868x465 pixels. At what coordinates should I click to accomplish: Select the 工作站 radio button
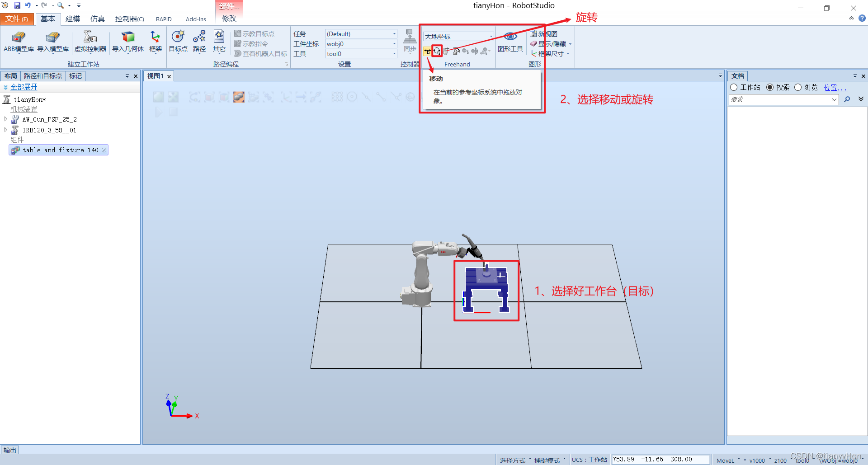tap(734, 87)
